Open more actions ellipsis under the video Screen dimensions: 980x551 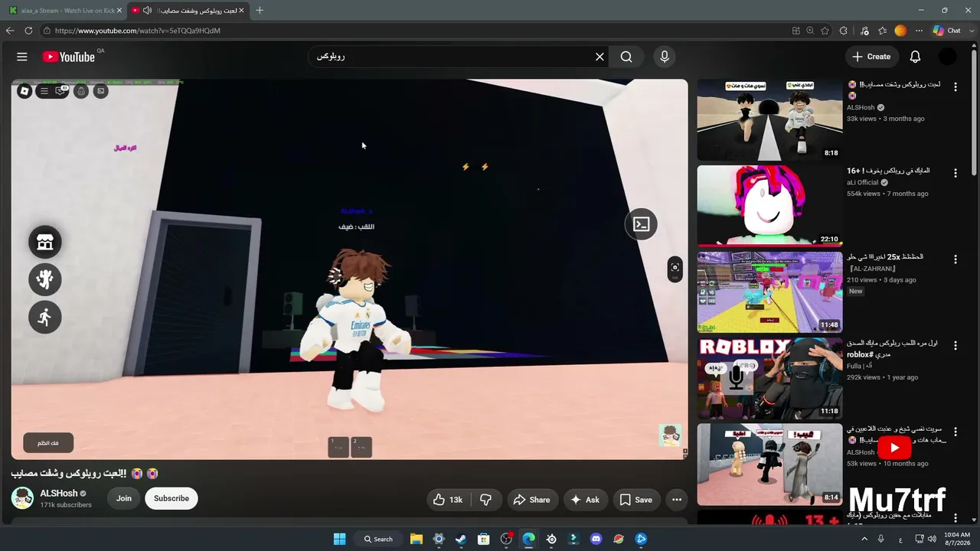coord(677,500)
